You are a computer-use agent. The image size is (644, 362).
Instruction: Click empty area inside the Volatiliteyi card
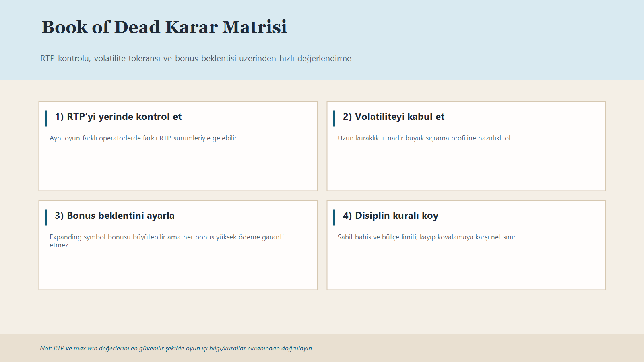[x=466, y=169]
